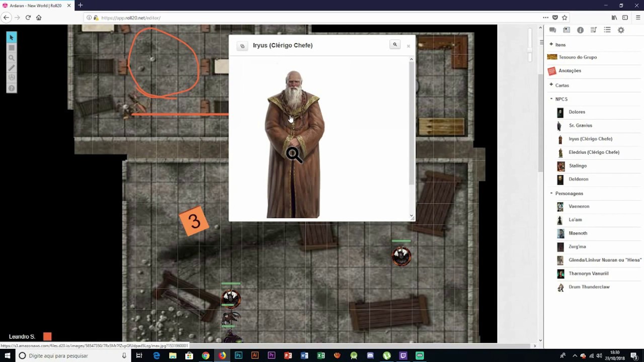Open the Firefox hamburger menu
Viewport: 644px width, 362px height.
point(637,18)
